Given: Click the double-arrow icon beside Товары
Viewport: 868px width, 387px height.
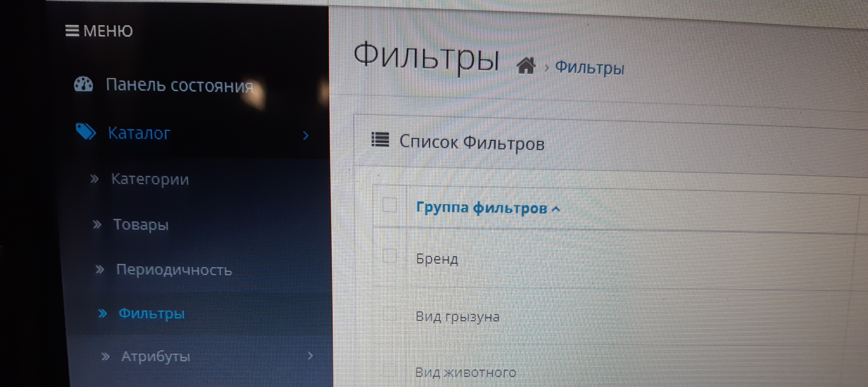Looking at the screenshot, I should (x=97, y=224).
